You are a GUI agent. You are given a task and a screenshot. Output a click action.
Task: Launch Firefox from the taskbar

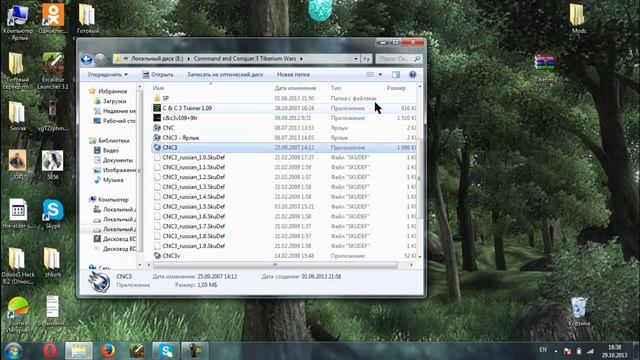coord(108,351)
